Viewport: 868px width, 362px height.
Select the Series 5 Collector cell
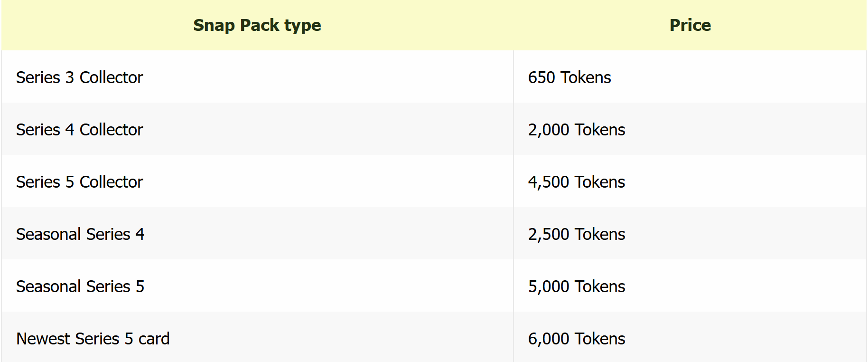[79, 182]
